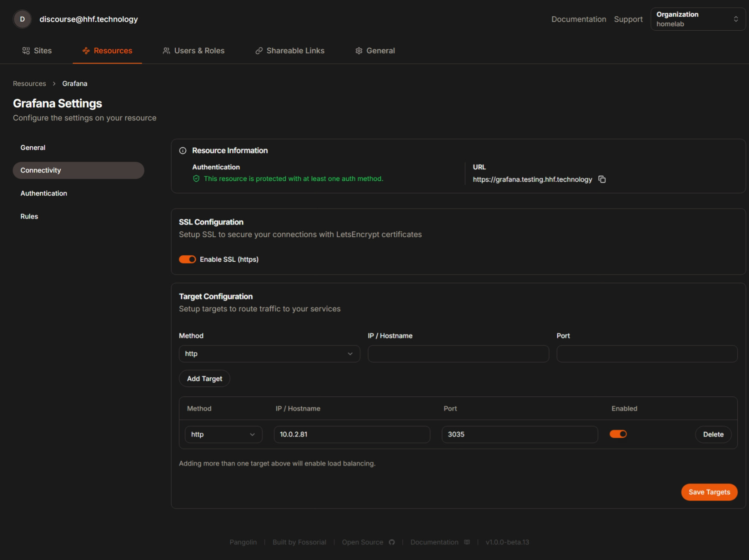Click the Built by Fossorial footer link
The height and width of the screenshot is (560, 749).
(299, 542)
